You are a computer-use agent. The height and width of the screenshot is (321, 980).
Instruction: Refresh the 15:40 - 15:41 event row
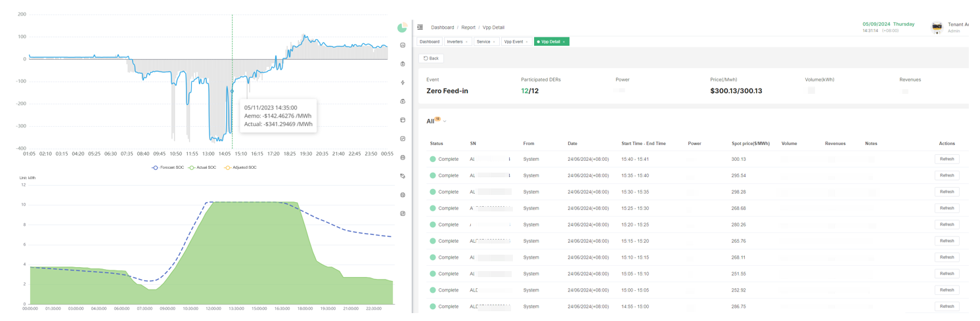(x=947, y=159)
